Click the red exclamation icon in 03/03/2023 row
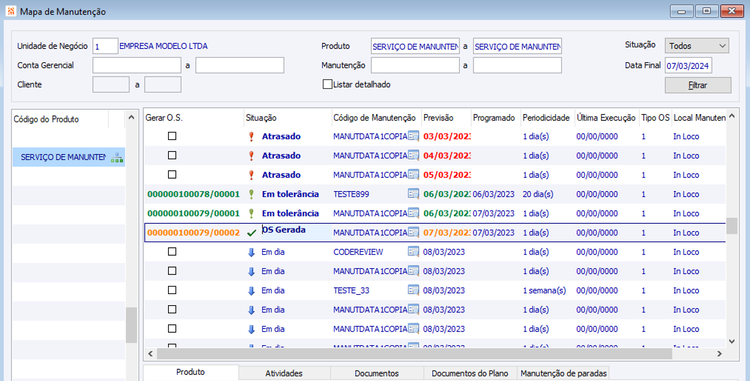This screenshot has width=750, height=381. tap(251, 137)
